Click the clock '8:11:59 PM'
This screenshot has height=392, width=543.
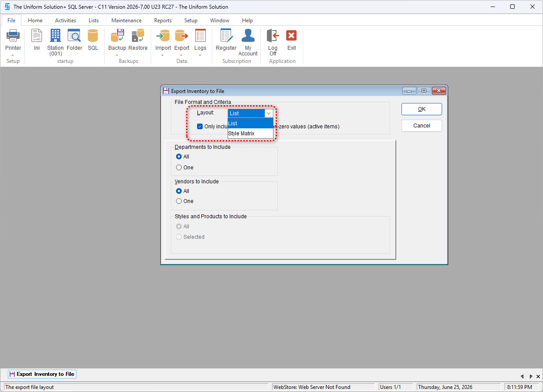[x=519, y=387]
